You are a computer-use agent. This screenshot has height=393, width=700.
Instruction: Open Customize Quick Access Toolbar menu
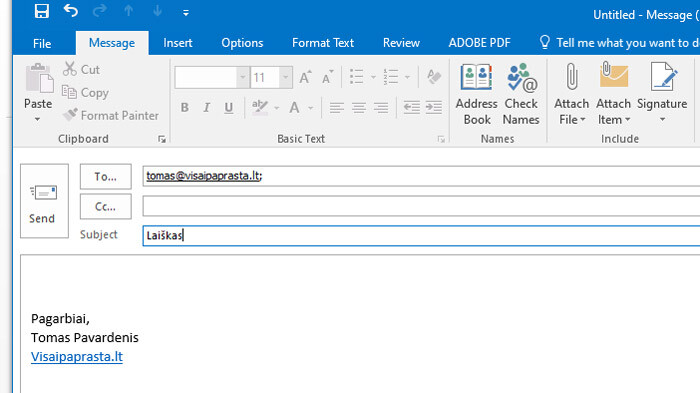[x=186, y=13]
